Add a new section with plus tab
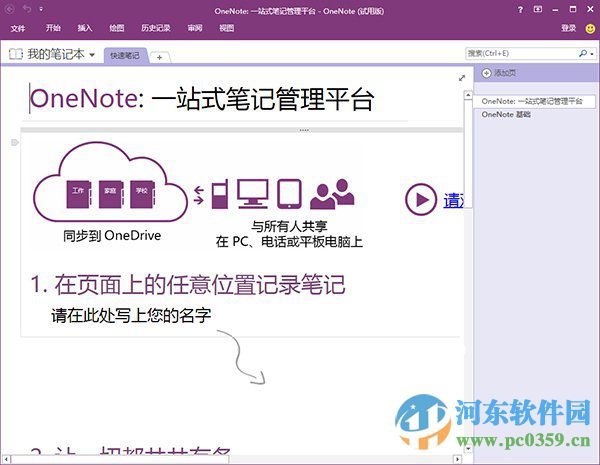Image resolution: width=600 pixels, height=465 pixels. [x=160, y=57]
